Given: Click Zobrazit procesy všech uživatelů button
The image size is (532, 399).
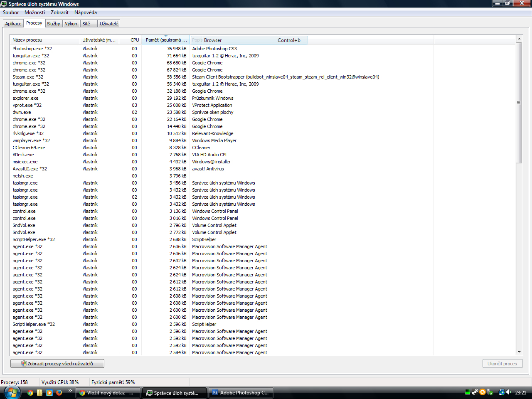Looking at the screenshot, I should (57, 364).
